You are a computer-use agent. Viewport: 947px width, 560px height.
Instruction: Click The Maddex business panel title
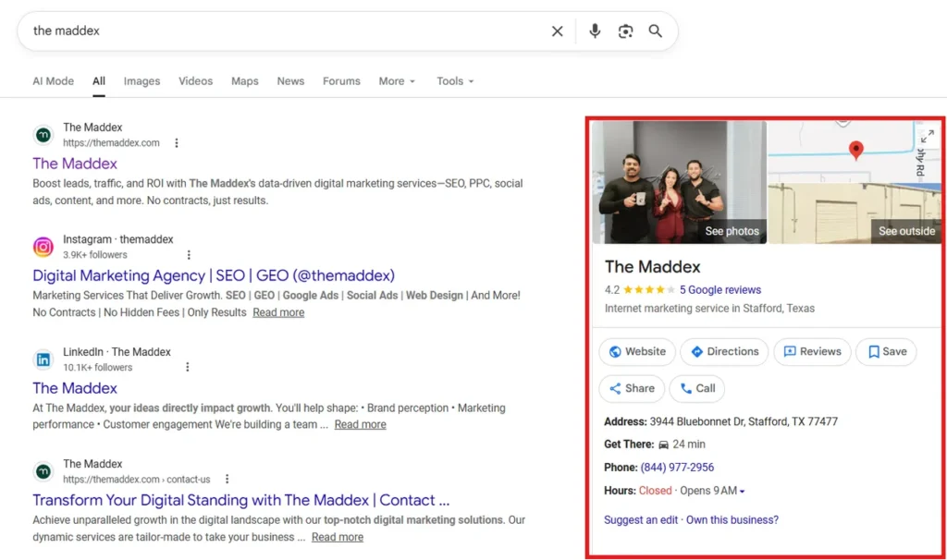click(652, 267)
